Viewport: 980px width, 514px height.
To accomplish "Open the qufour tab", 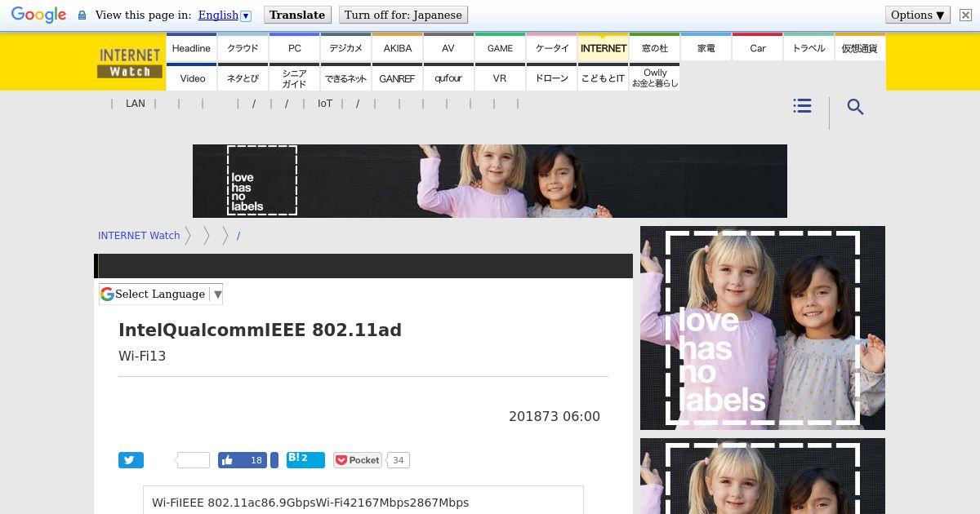I will pyautogui.click(x=448, y=78).
